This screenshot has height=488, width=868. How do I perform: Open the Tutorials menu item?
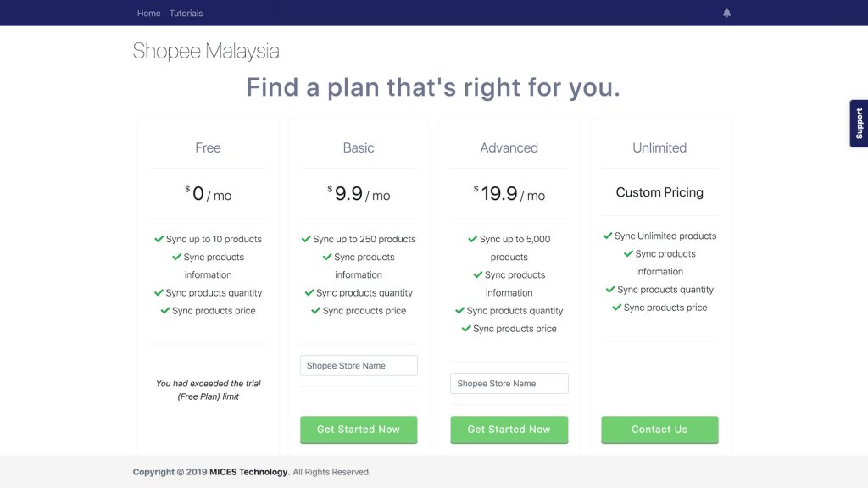(x=186, y=14)
